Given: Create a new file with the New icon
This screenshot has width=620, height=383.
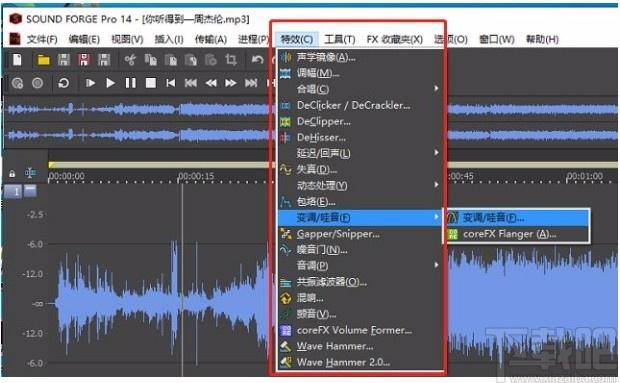Looking at the screenshot, I should pos(17,60).
